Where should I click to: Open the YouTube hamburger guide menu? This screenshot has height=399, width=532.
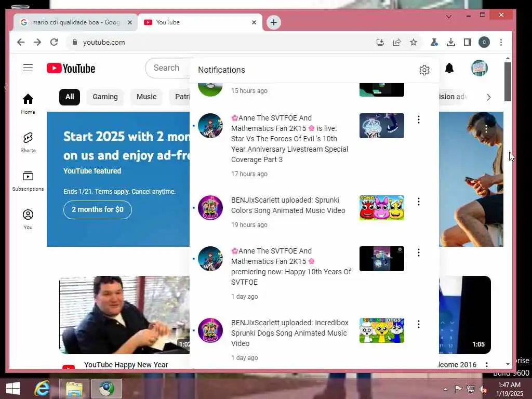(28, 68)
